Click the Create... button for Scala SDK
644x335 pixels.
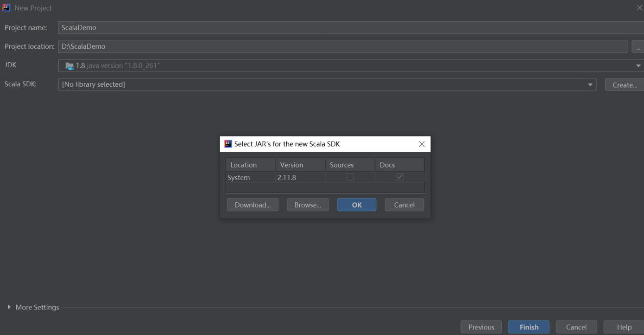point(625,85)
